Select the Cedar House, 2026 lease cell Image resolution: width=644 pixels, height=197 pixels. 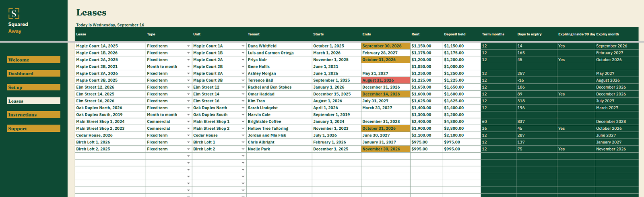110,135
